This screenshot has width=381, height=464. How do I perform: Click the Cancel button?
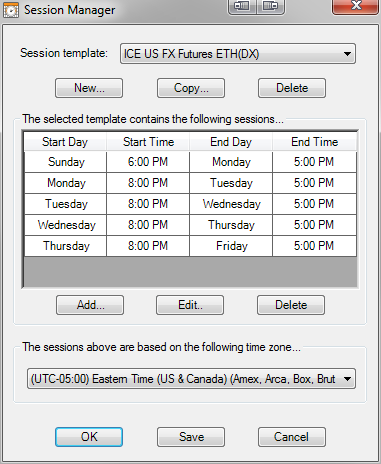click(x=292, y=437)
